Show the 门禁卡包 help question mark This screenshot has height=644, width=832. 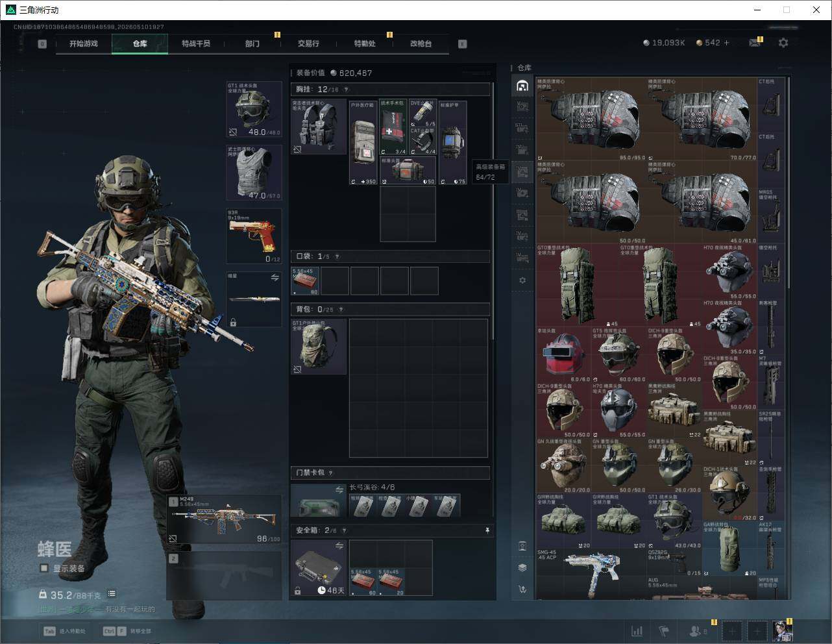(331, 473)
